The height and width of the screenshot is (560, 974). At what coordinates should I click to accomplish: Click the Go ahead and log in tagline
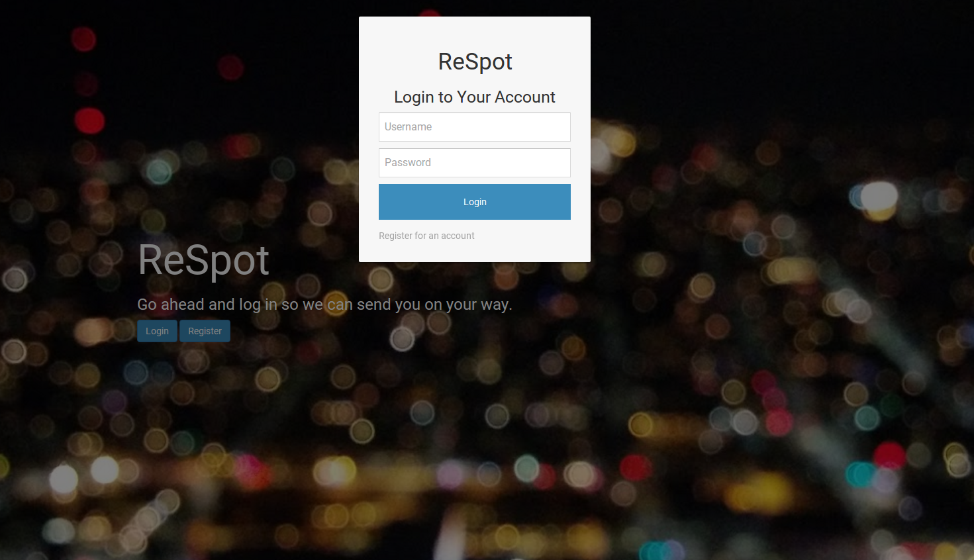[324, 304]
